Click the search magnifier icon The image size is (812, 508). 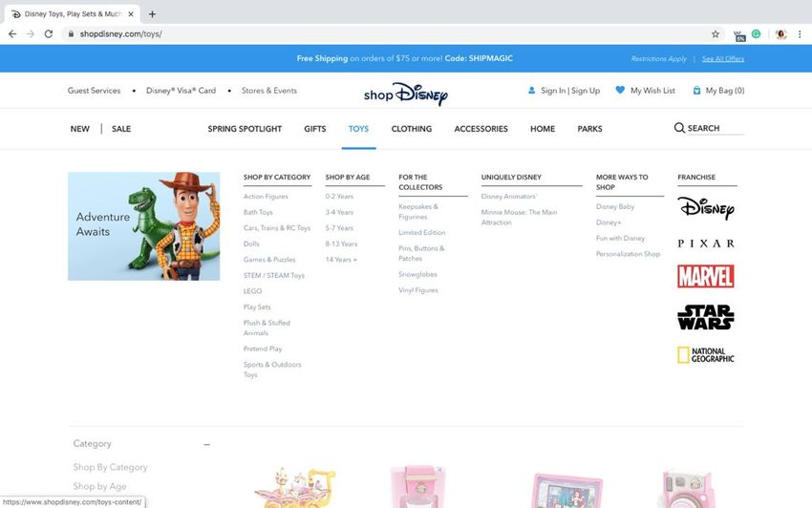tap(679, 128)
